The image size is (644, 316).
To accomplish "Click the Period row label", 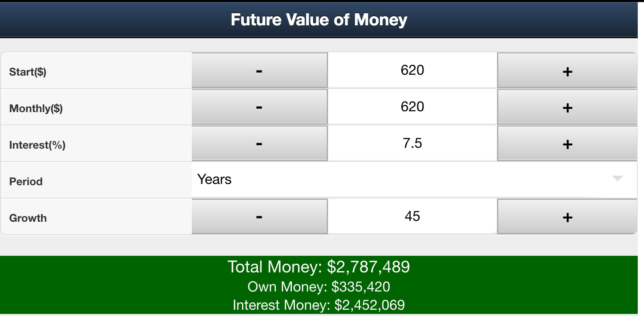I will pyautogui.click(x=26, y=181).
